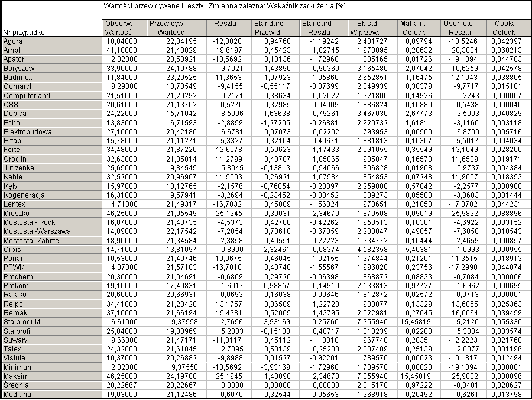Select the 'Maksim.' summary row label
Viewport: 532px width, 400px height.
pos(51,376)
